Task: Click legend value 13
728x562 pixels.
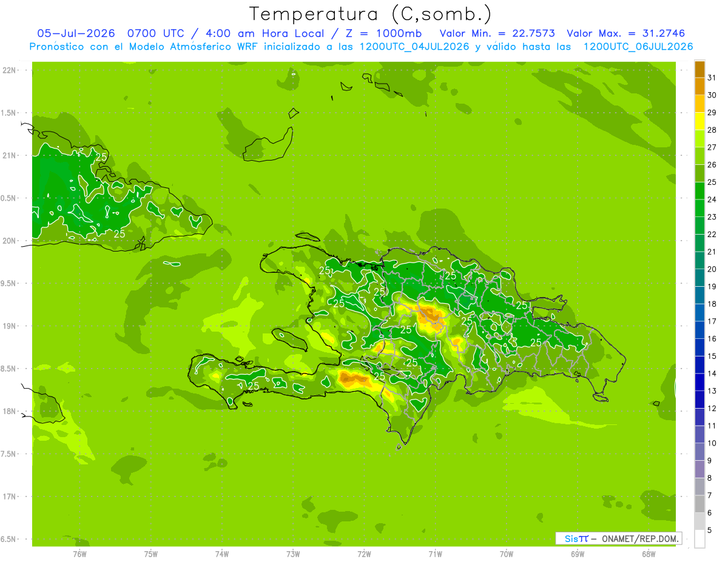Action: pyautogui.click(x=712, y=391)
